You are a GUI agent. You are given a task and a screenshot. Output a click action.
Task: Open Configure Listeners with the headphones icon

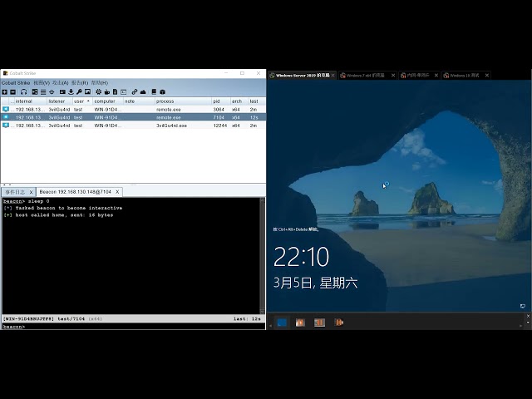(x=23, y=92)
